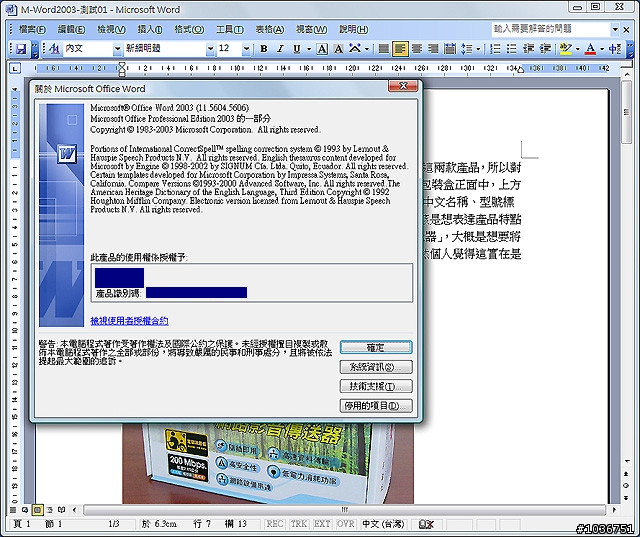
Task: Toggle numbered list
Action: [495, 49]
